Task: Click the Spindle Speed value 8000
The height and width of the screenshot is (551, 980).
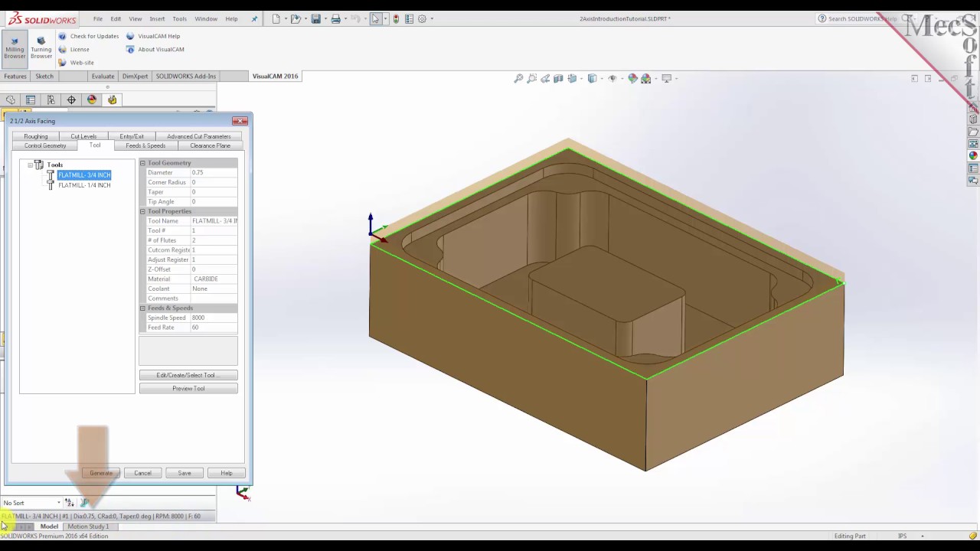Action: click(x=214, y=318)
